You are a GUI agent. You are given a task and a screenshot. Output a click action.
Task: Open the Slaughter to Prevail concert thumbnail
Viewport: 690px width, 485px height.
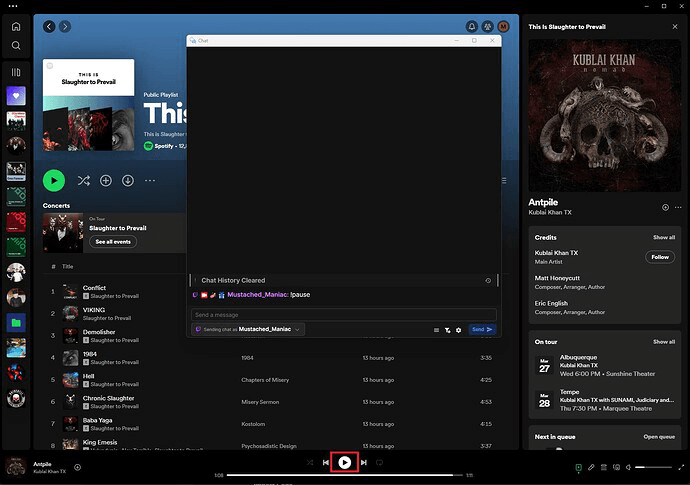pos(63,233)
